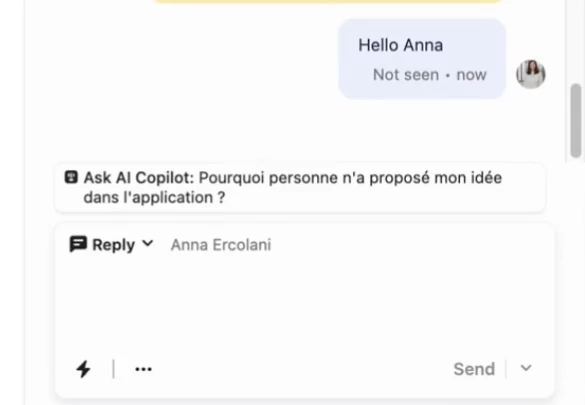Open the Send options chevron dropdown

point(526,368)
